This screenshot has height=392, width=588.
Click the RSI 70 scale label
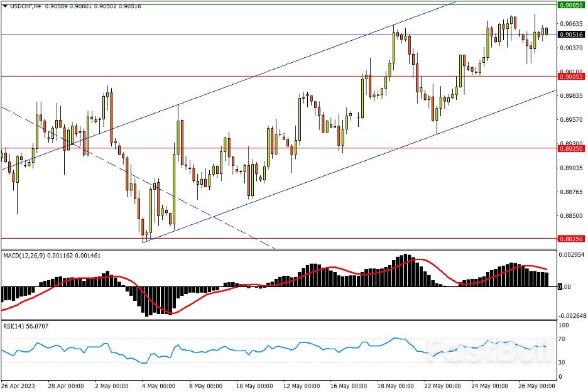pyautogui.click(x=563, y=339)
